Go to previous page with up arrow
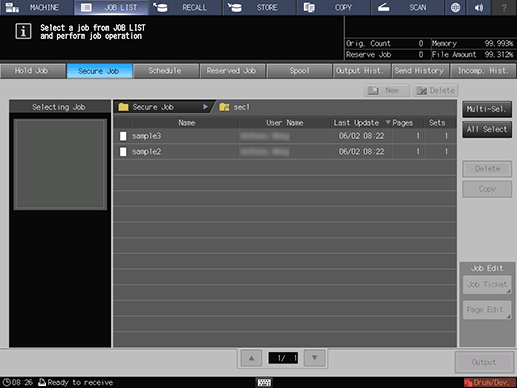 click(251, 358)
